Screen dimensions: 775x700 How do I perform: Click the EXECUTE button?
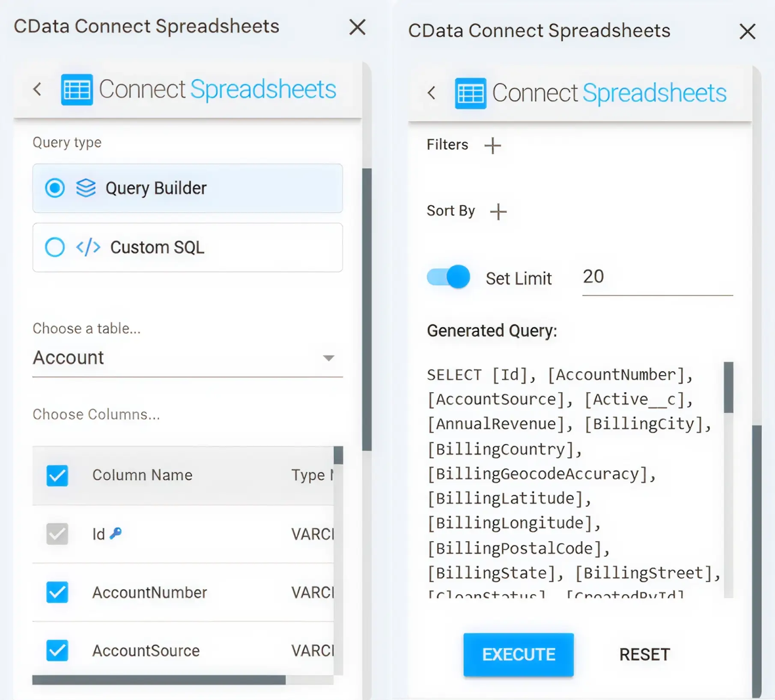518,654
